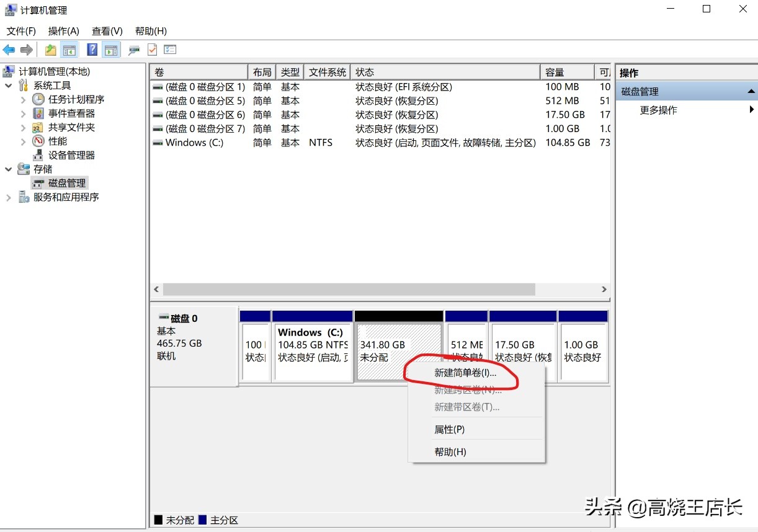This screenshot has height=532, width=758.
Task: Click the volume list horizontal scrollbar thumb
Action: [x=349, y=290]
